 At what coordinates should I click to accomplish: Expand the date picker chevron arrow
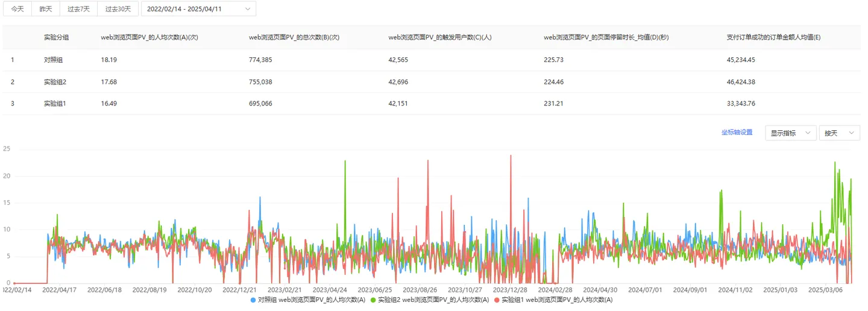(247, 9)
